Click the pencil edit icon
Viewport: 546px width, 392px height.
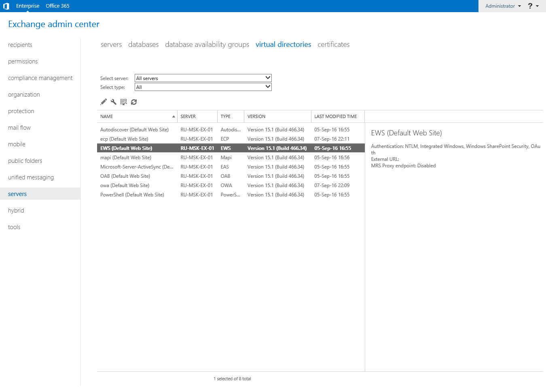[104, 102]
